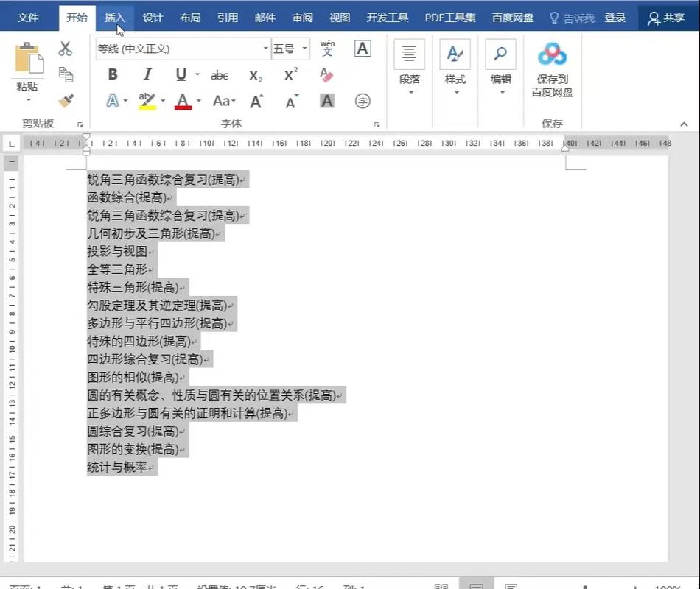Apply subscript formatting

(x=256, y=74)
